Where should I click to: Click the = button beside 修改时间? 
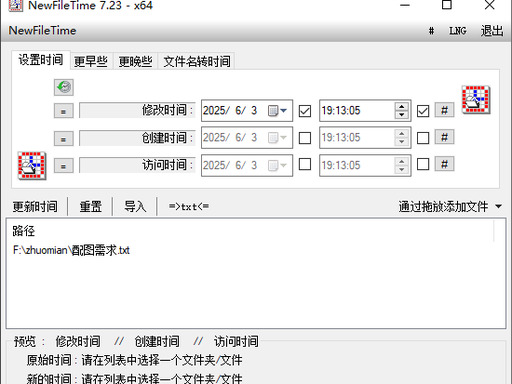point(63,111)
